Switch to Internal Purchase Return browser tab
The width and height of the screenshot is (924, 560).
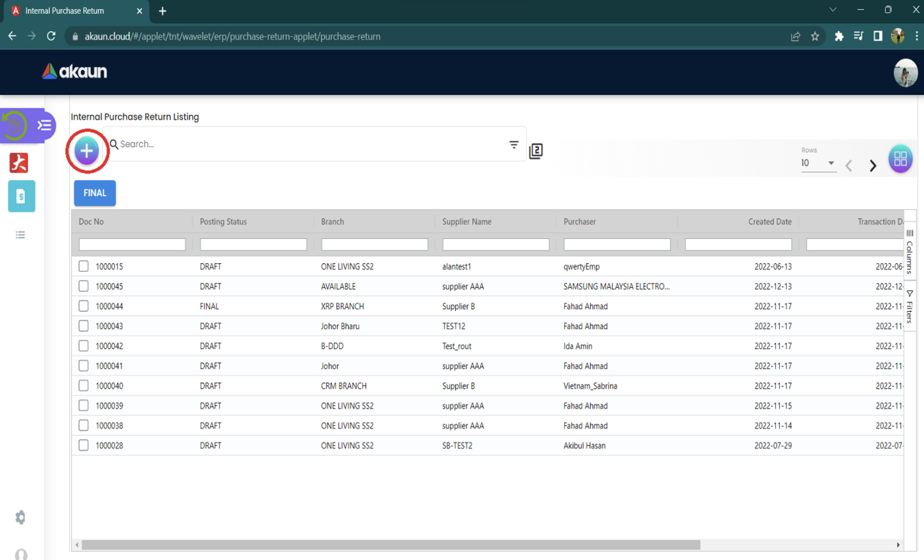[x=65, y=11]
